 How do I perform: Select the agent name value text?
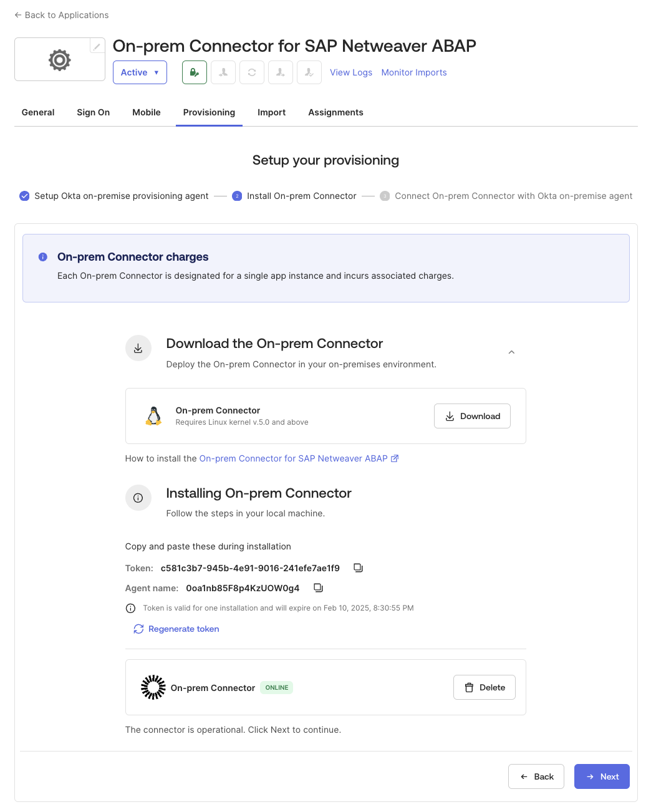(x=243, y=588)
